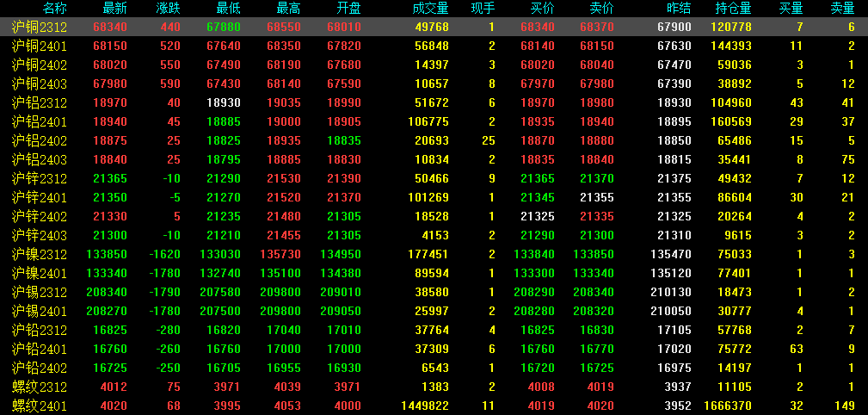
Task: Select the 沪镍2312 contract name
Action: coord(40,254)
